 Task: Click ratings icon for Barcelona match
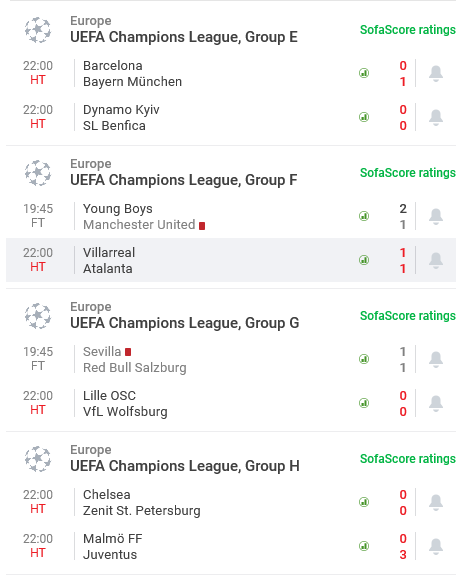(x=364, y=73)
